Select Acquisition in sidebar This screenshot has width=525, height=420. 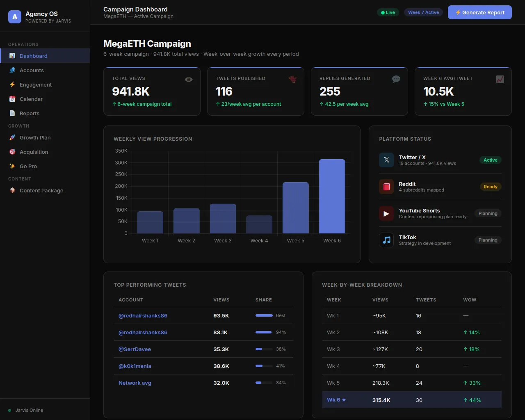tap(45, 152)
